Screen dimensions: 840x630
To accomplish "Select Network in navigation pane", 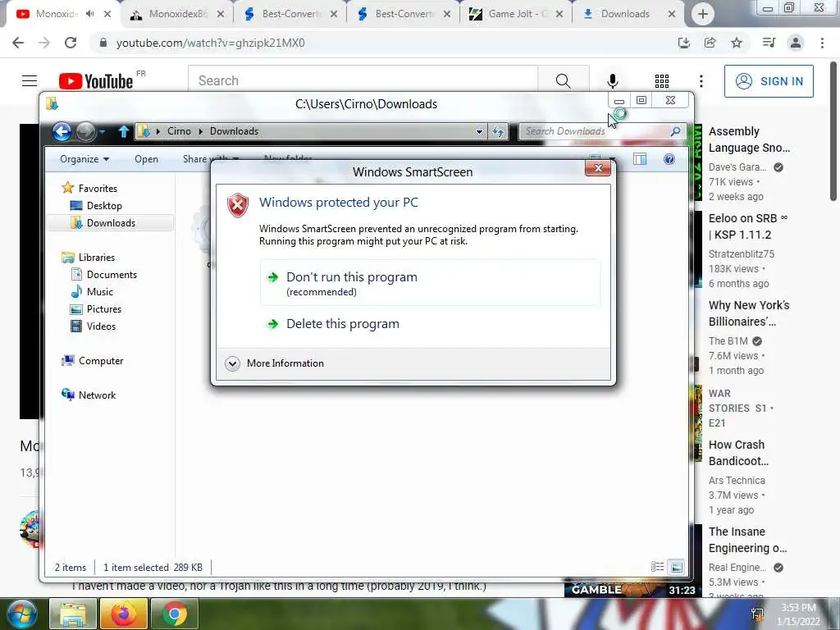I will tap(97, 395).
